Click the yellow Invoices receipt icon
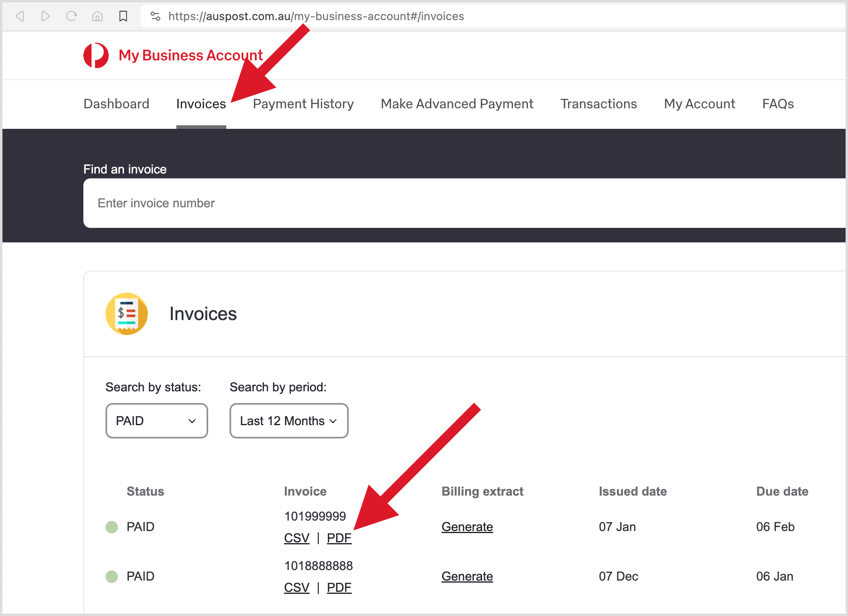 point(127,314)
